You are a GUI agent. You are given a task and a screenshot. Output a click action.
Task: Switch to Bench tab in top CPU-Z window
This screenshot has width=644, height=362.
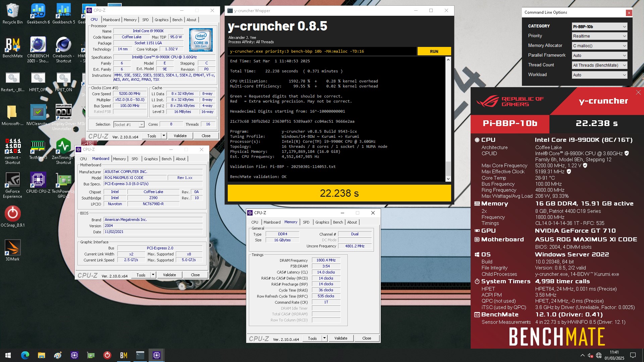point(177,20)
